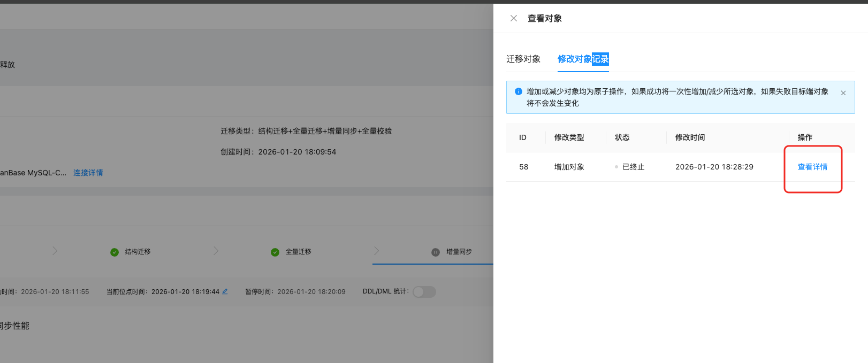Toggle the DDL/DML 统计 switch
The width and height of the screenshot is (868, 363).
click(424, 292)
